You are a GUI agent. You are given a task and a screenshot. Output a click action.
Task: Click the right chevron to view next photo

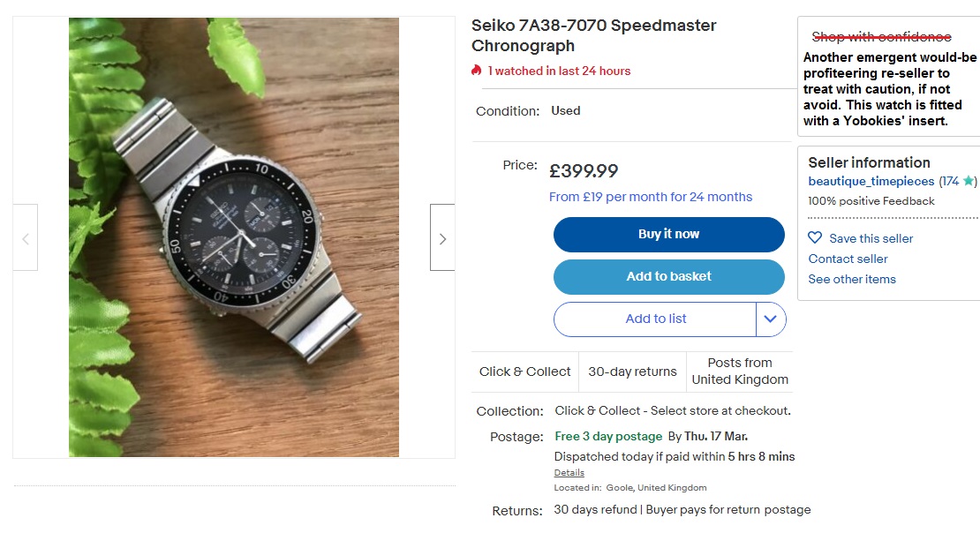(442, 236)
